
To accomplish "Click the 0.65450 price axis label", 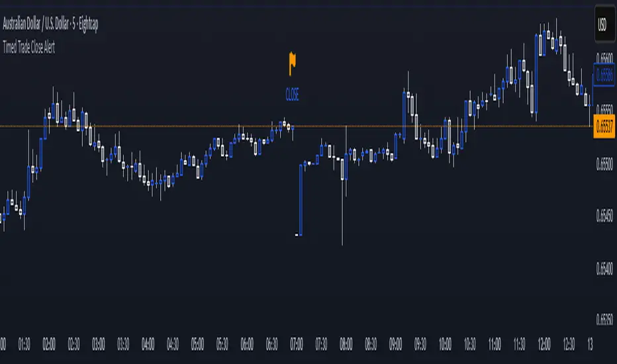I will [604, 216].
